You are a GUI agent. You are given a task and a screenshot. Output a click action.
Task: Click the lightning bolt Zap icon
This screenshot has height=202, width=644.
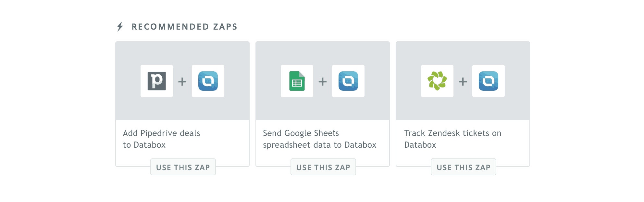point(120,27)
